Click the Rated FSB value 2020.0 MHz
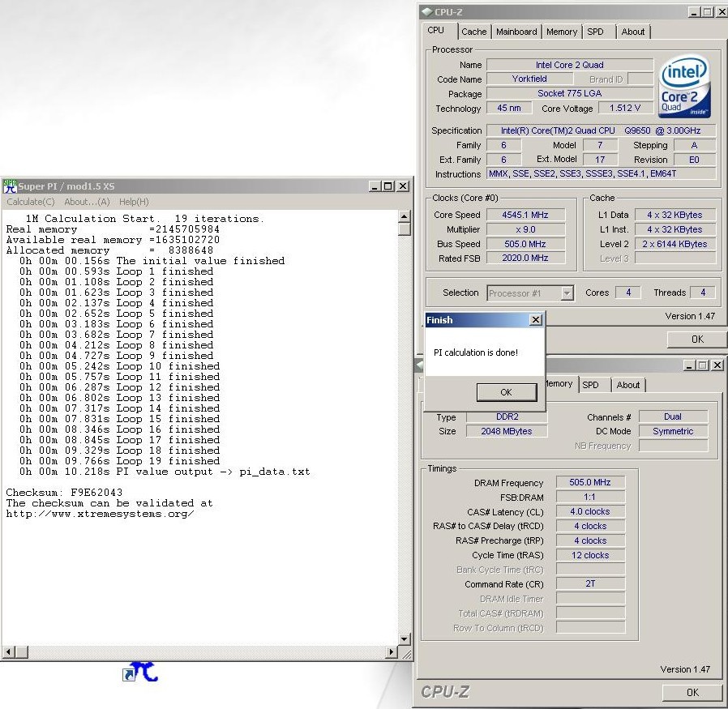Screen dimensions: 728x709 [525, 258]
